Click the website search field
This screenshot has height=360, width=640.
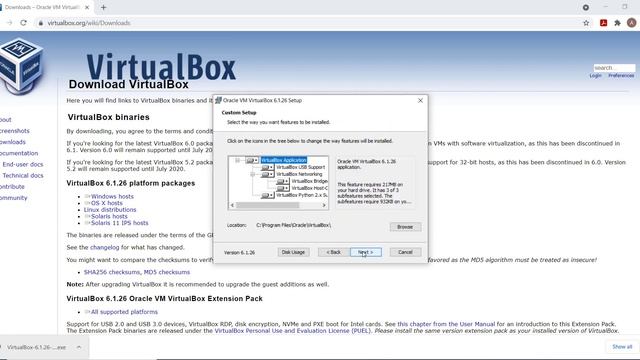(x=614, y=68)
